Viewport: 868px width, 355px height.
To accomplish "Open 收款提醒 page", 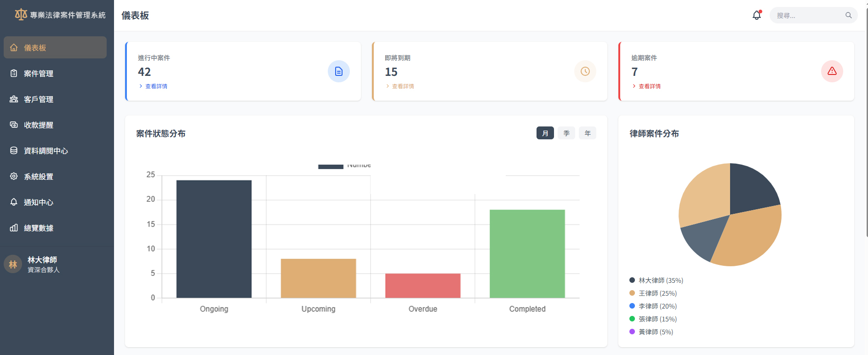I will 39,125.
